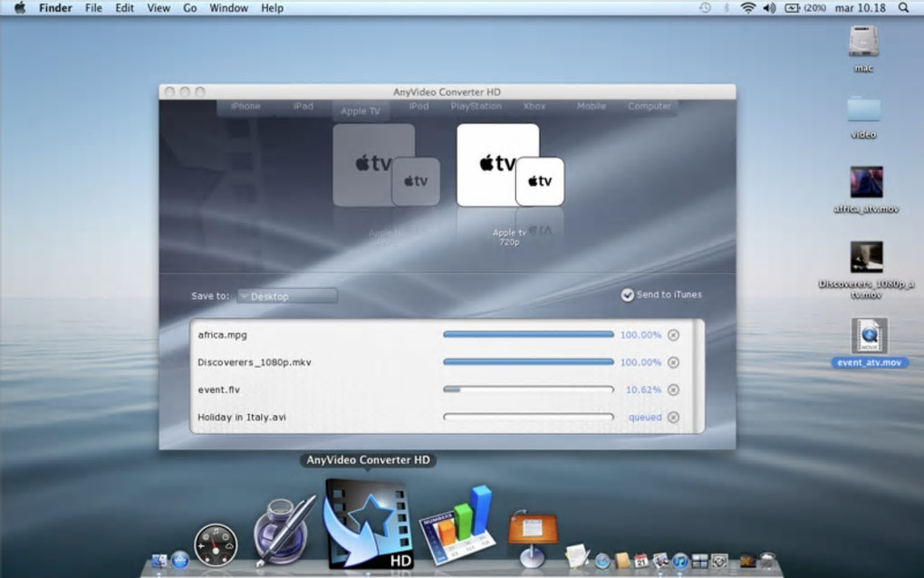Open the Finder menu
This screenshot has width=924, height=578.
pyautogui.click(x=55, y=7)
